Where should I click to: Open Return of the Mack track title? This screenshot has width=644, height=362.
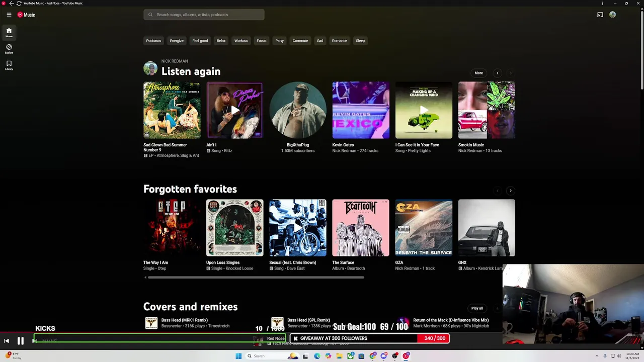click(x=451, y=320)
